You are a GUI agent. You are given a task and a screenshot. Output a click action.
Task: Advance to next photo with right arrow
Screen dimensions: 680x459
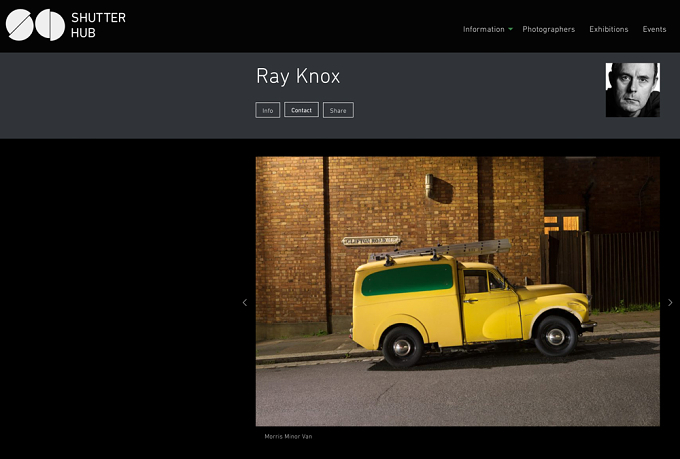click(x=670, y=302)
